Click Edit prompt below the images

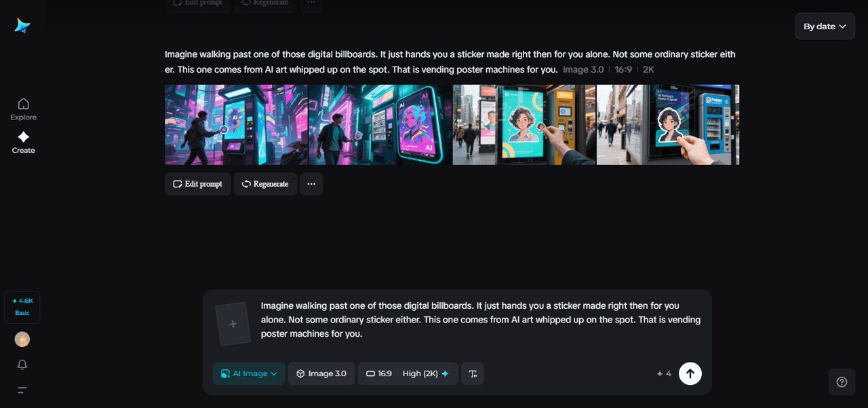click(x=197, y=184)
